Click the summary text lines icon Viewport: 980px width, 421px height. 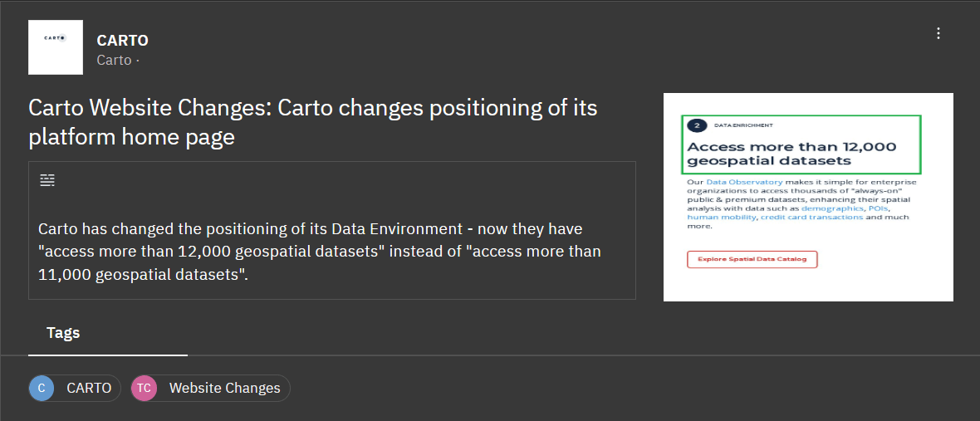pos(47,180)
